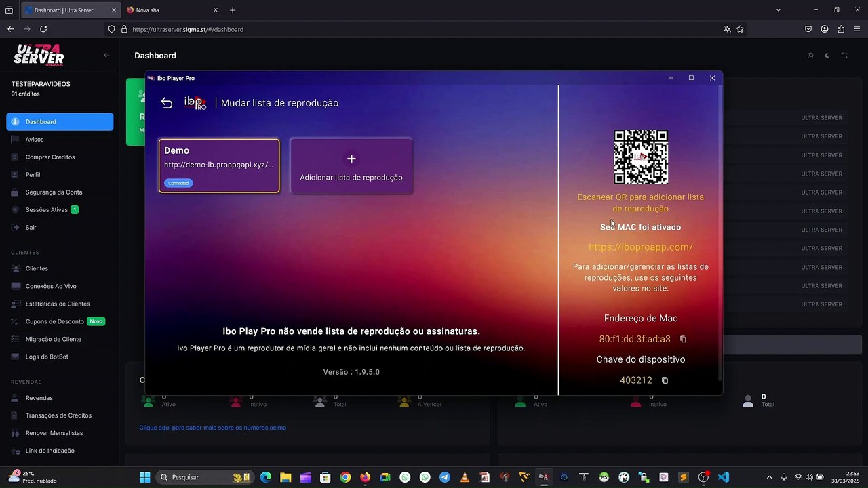
Task: Copy the MAC address 80:f1:dd:3f:ad:a3
Action: (684, 339)
